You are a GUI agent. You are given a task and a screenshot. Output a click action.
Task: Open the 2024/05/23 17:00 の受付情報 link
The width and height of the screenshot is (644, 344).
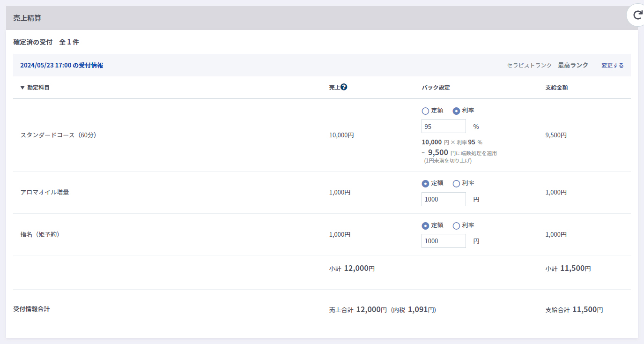61,66
